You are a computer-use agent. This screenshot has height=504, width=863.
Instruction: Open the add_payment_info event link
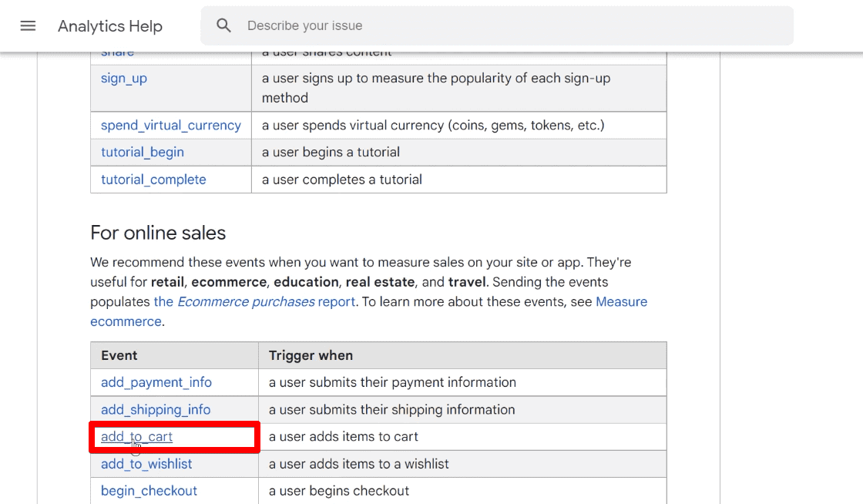click(x=155, y=382)
